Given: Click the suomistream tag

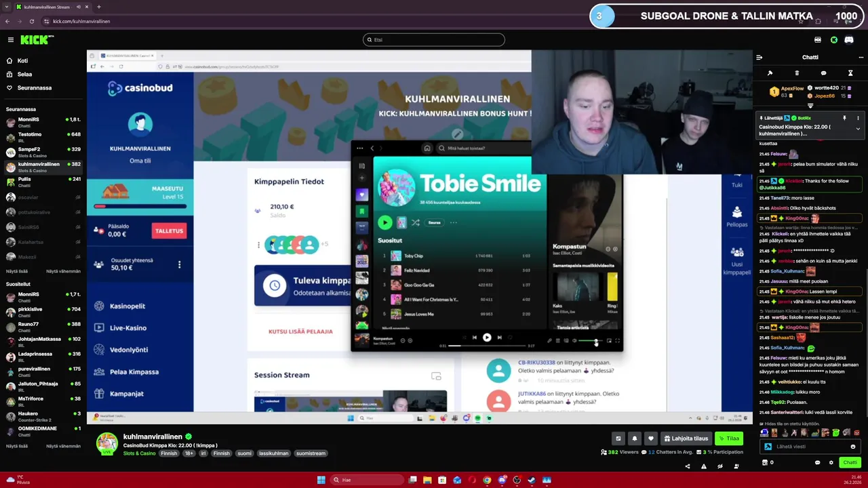Looking at the screenshot, I should (311, 453).
